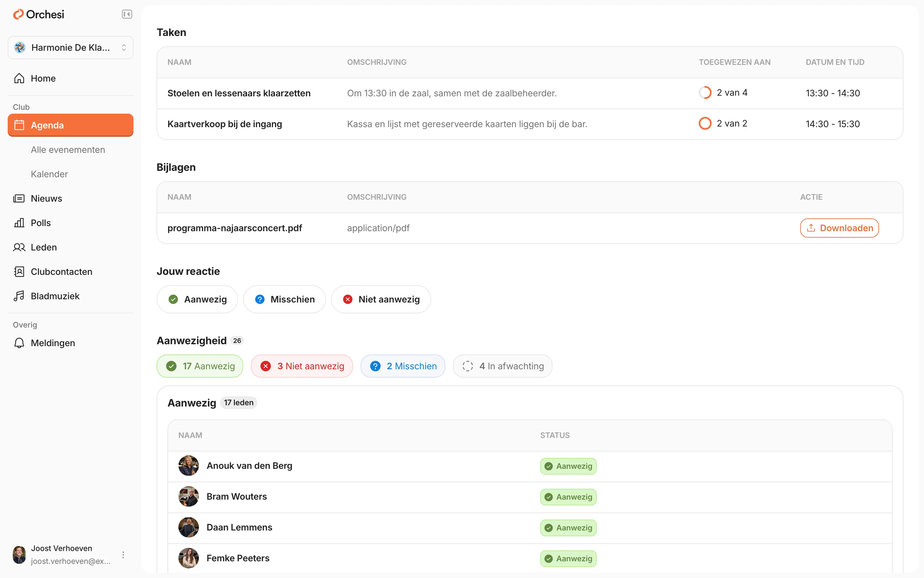Viewport: 924px width, 578px height.
Task: Click the 26 count next to Aanwezigheid
Action: 237,341
